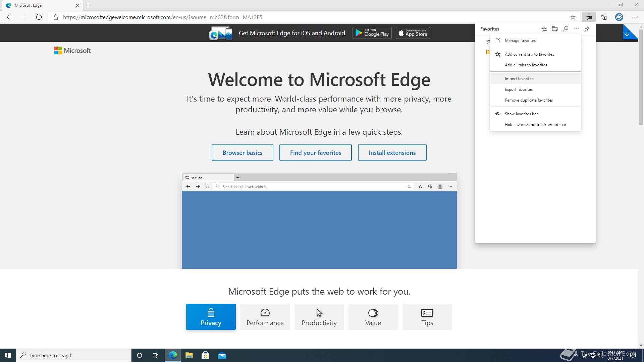Select the Tips tab
The image size is (644, 362).
427,317
